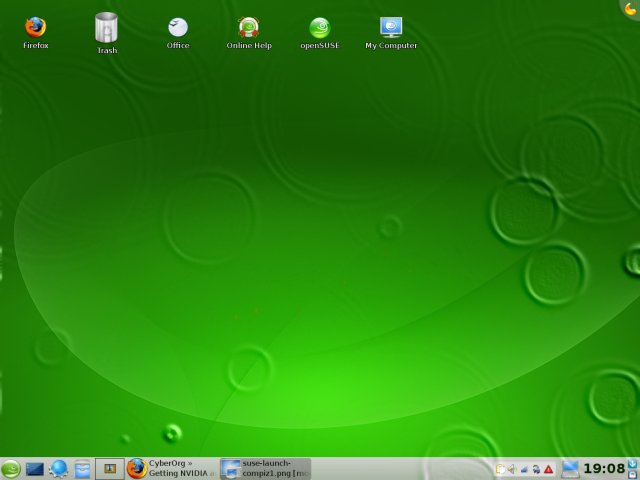Click the blue wedge tray icon
The image size is (640, 480).
524,469
